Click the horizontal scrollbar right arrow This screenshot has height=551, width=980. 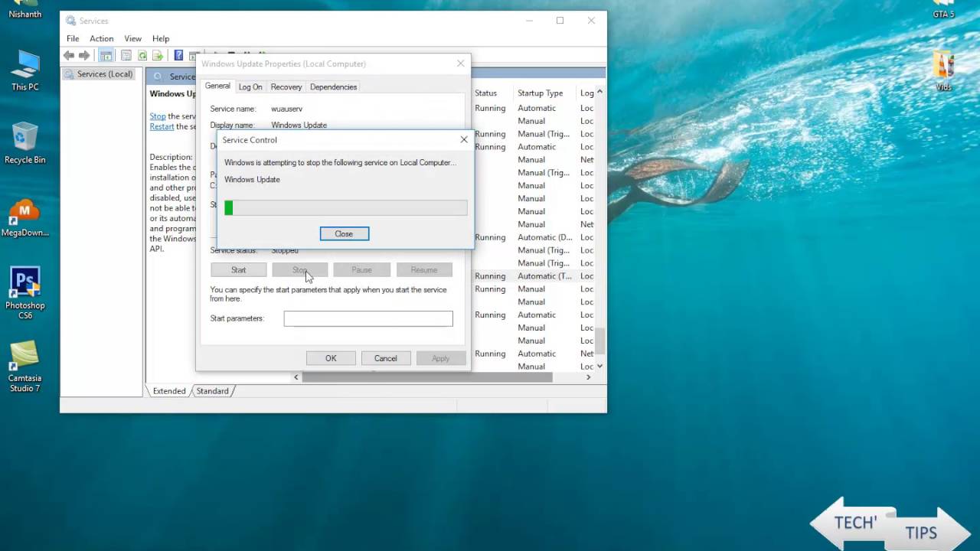pyautogui.click(x=589, y=377)
